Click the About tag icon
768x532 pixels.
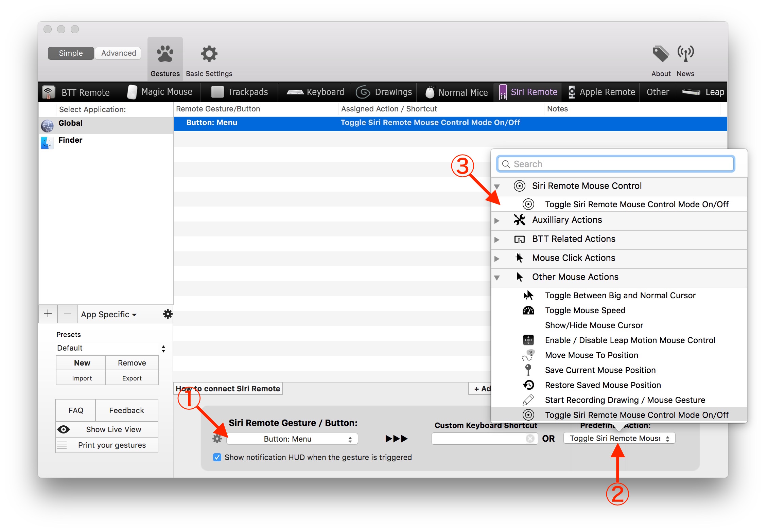pyautogui.click(x=661, y=54)
